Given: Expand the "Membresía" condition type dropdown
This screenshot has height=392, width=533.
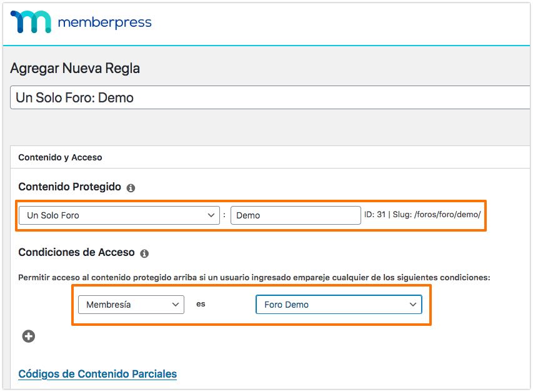Looking at the screenshot, I should pyautogui.click(x=131, y=305).
